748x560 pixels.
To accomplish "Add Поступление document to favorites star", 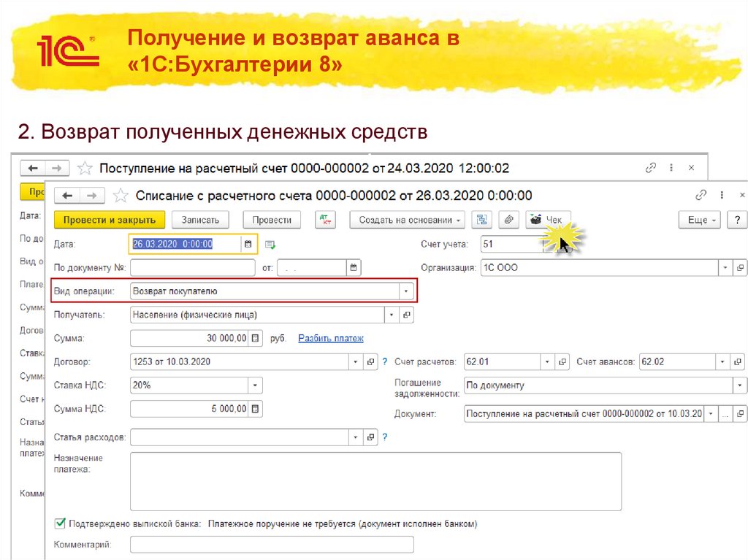I will point(85,168).
